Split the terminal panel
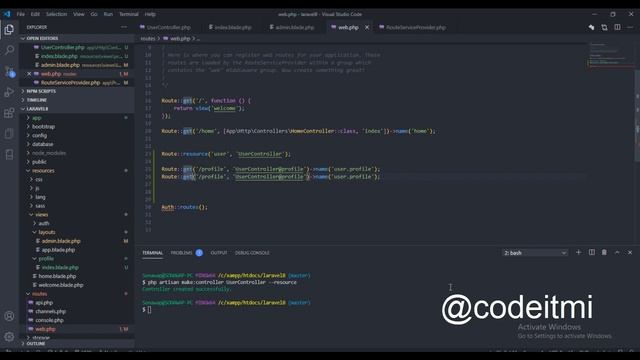This screenshot has height=360, width=640. pyautogui.click(x=591, y=253)
